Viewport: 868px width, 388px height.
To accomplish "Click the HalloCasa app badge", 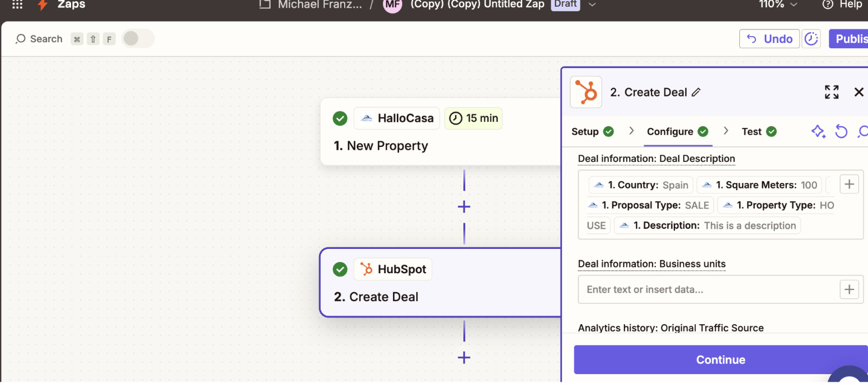I will (x=397, y=118).
